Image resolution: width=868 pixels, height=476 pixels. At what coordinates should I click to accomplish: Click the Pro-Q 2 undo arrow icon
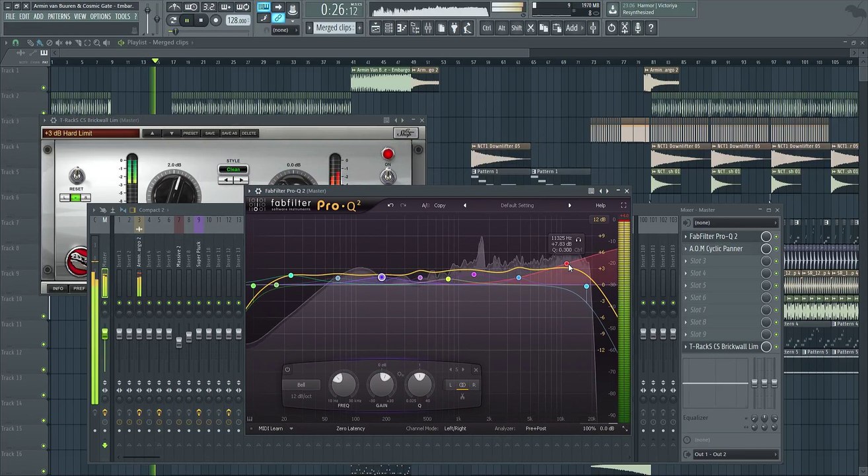(x=390, y=206)
